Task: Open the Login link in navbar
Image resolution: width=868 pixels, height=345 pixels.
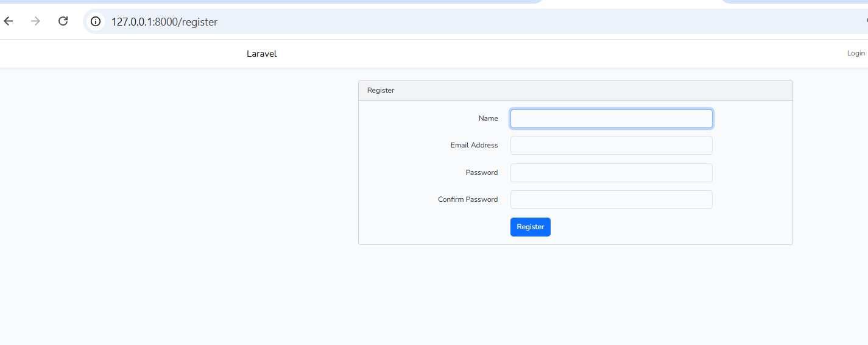Action: (x=856, y=54)
